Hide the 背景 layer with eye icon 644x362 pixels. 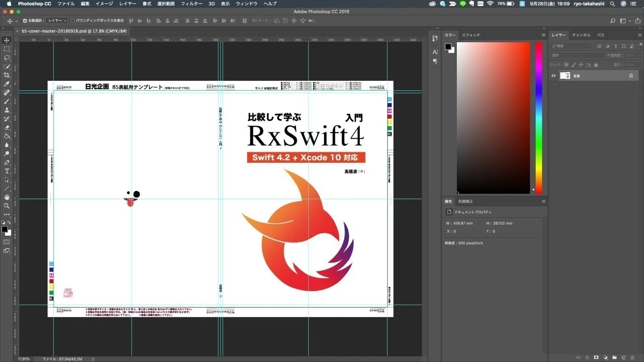coord(553,76)
